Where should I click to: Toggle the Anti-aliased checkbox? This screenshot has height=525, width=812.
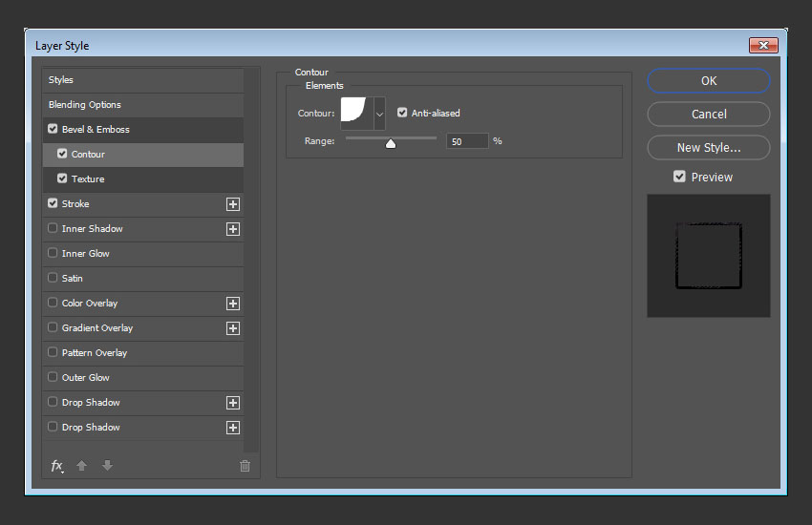click(402, 113)
